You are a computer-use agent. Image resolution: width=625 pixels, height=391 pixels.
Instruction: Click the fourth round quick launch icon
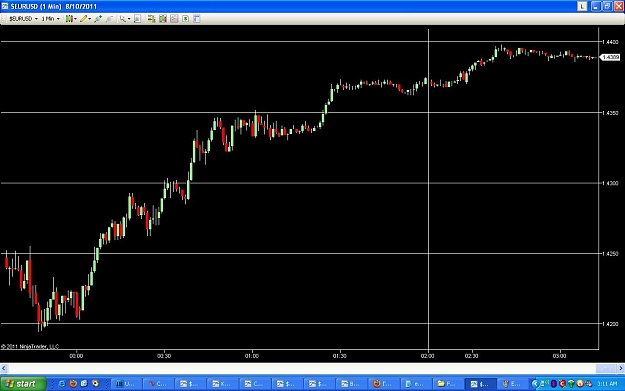click(95, 384)
